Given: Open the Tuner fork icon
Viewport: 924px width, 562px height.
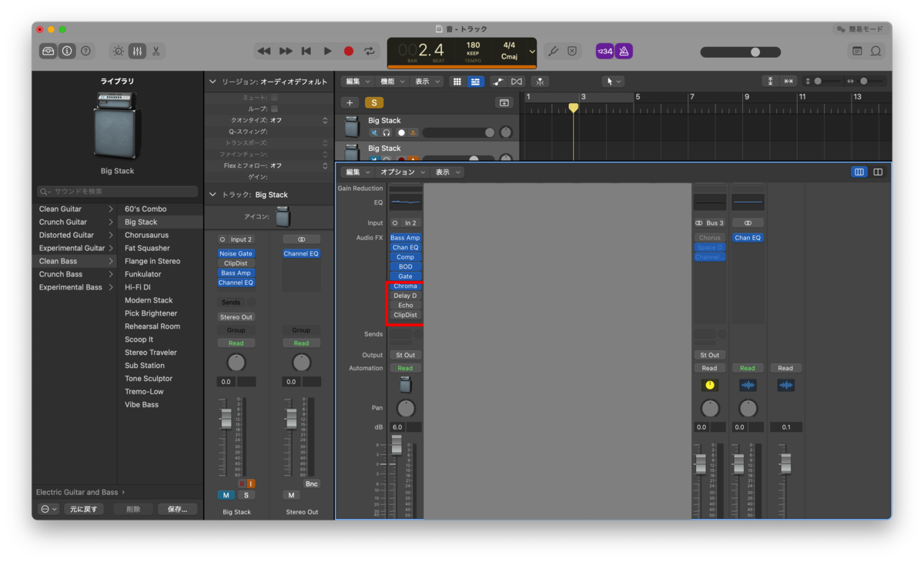Looking at the screenshot, I should pos(554,51).
